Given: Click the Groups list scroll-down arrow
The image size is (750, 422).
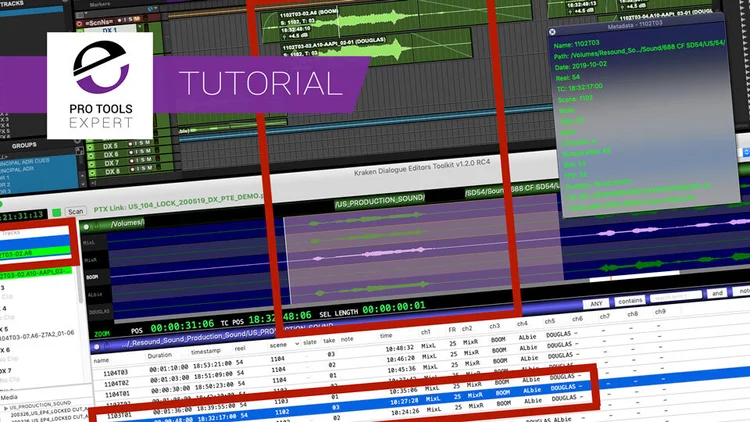Looking at the screenshot, I should click(x=83, y=184).
